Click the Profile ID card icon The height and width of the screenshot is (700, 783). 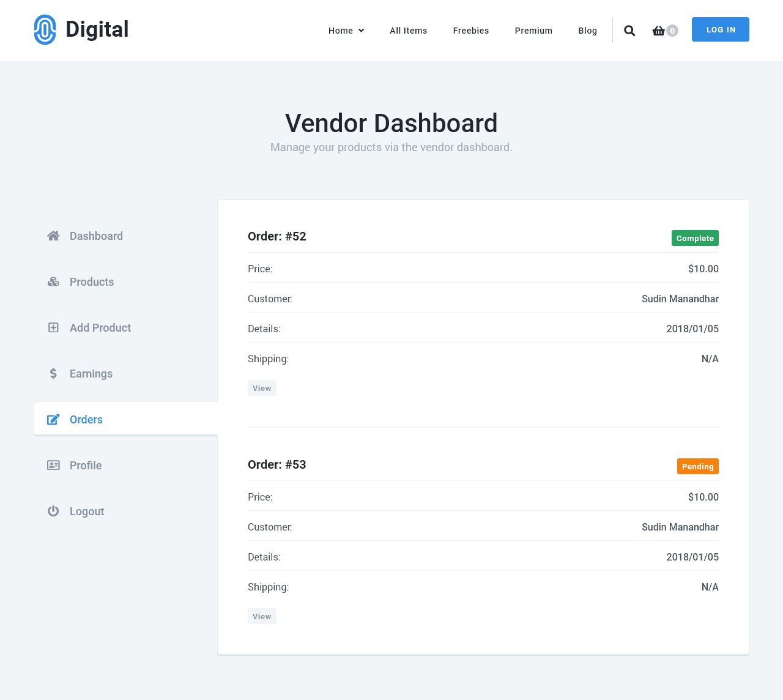[53, 466]
